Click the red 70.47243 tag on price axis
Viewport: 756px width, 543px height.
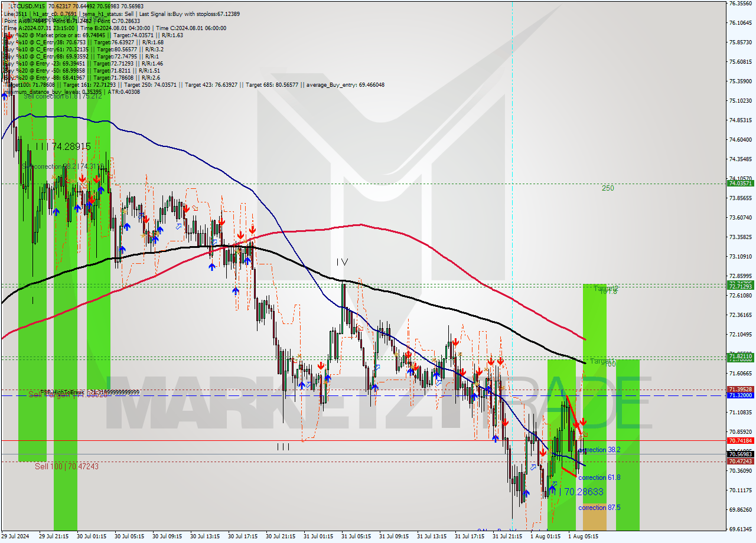coord(740,462)
